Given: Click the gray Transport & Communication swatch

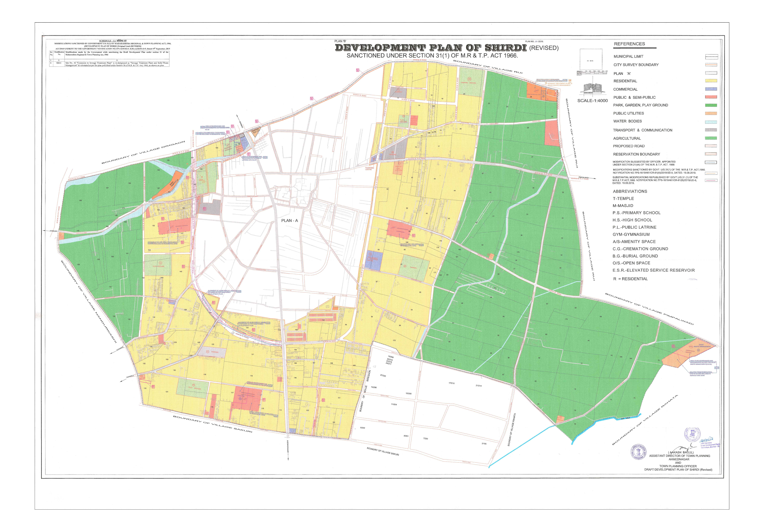Looking at the screenshot, I should [711, 130].
